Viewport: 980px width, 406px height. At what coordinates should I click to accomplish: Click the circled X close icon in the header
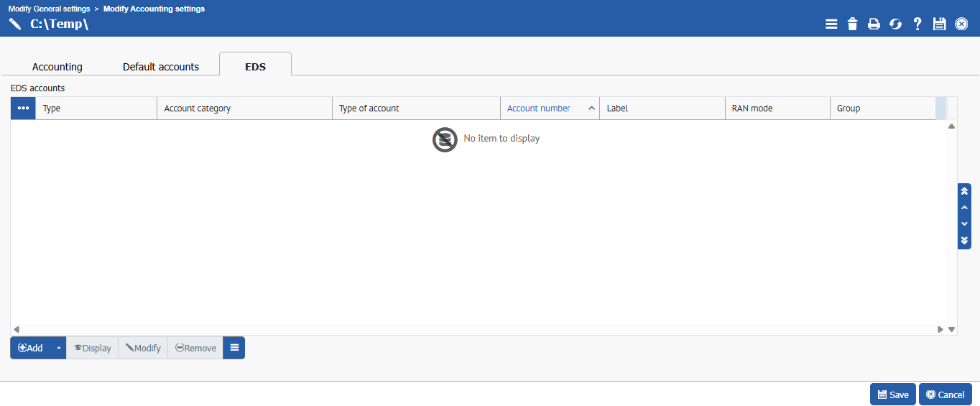961,24
